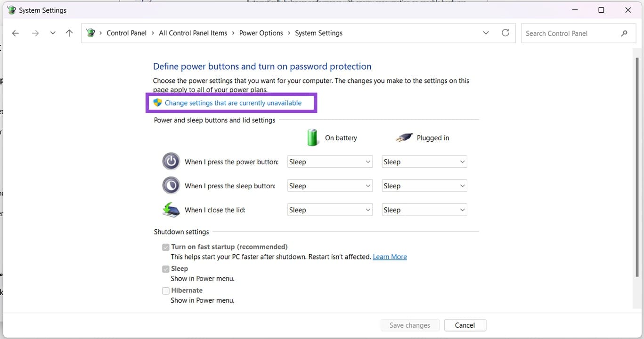Open All Control Panel Items breadcrumb
644x339 pixels.
point(193,33)
